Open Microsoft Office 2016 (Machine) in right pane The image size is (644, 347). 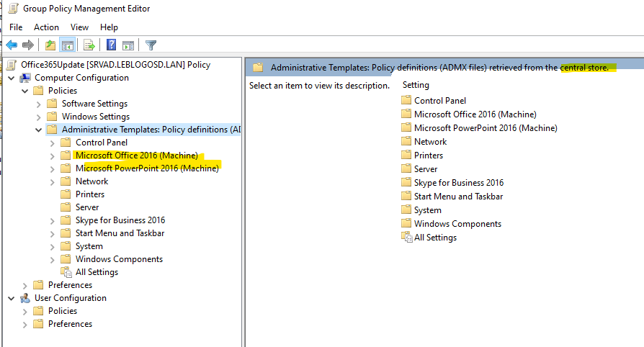click(x=475, y=114)
